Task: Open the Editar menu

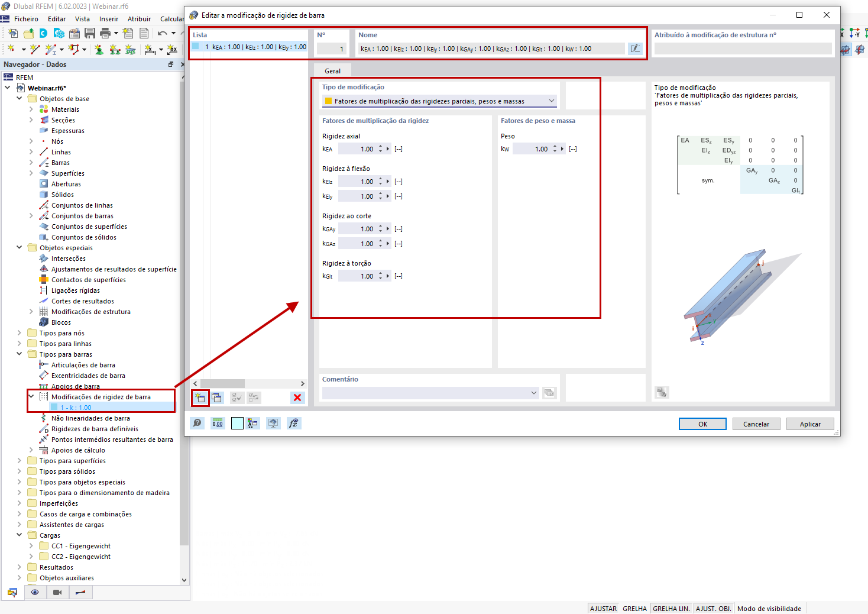Action: (x=56, y=18)
